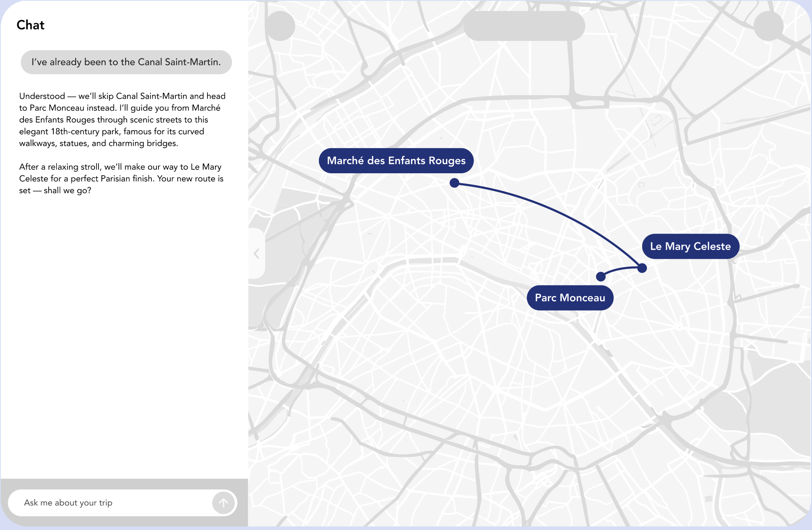Click the gray pill bar at map top
This screenshot has height=530, width=812.
point(524,26)
